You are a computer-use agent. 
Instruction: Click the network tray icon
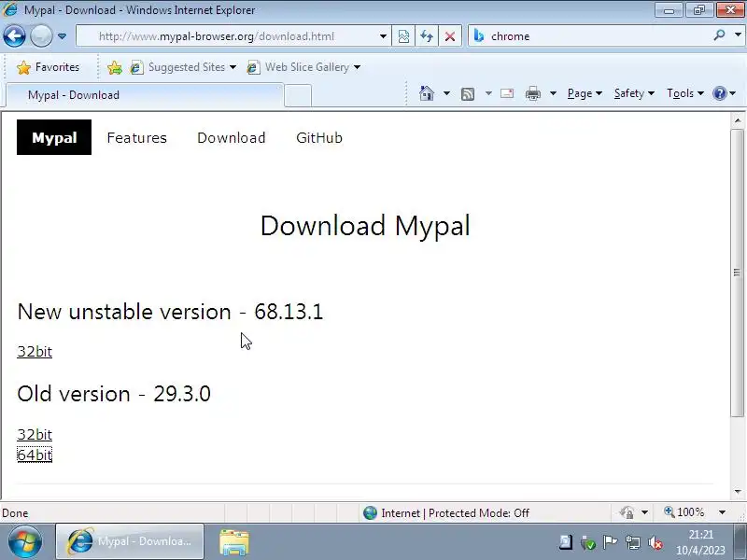click(633, 542)
